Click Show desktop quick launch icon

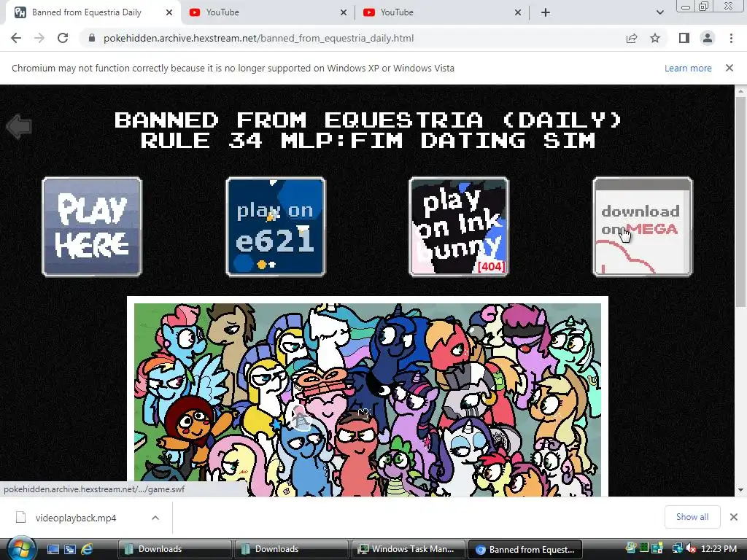[x=53, y=549]
